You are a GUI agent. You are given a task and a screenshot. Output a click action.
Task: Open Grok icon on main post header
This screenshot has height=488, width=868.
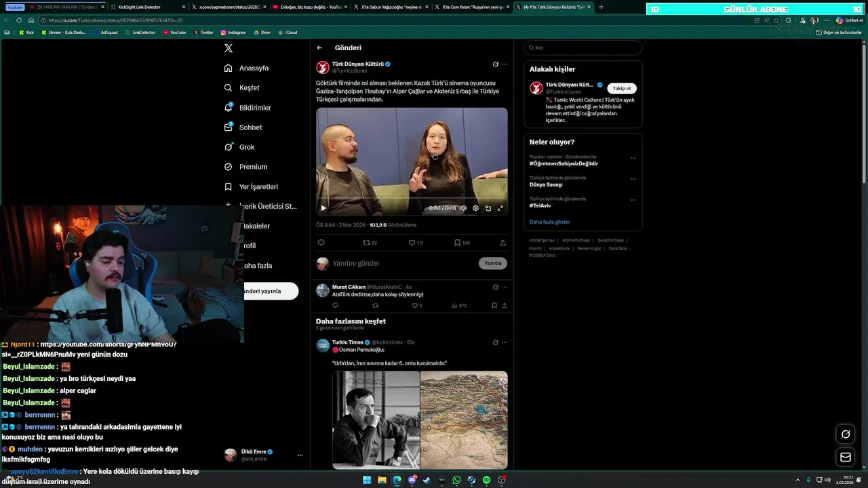coord(496,64)
